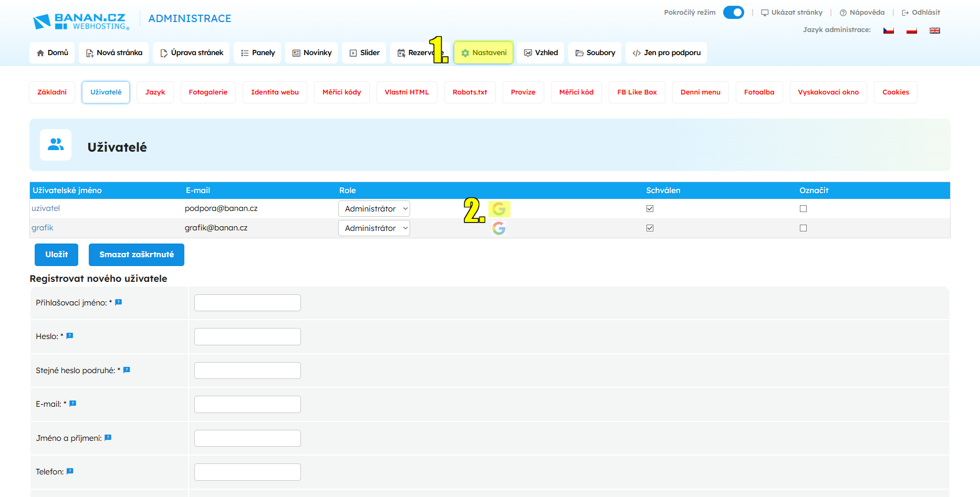Screen dimensions: 980x497
Task: Open help tooltip next to Heslo
Action: point(70,335)
